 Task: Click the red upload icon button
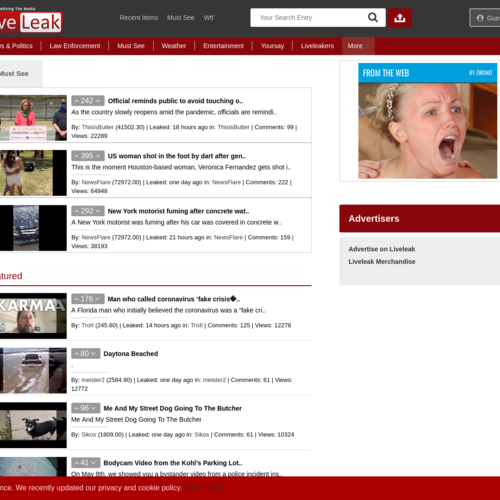pos(400,18)
